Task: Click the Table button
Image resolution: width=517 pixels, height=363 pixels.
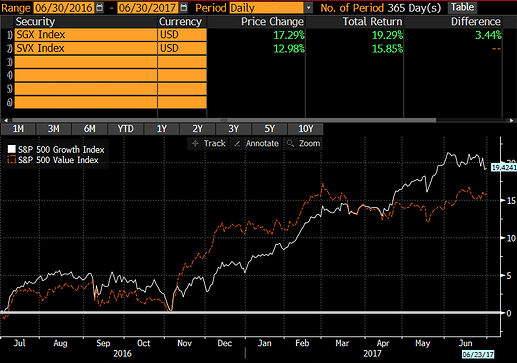Action: tap(462, 7)
